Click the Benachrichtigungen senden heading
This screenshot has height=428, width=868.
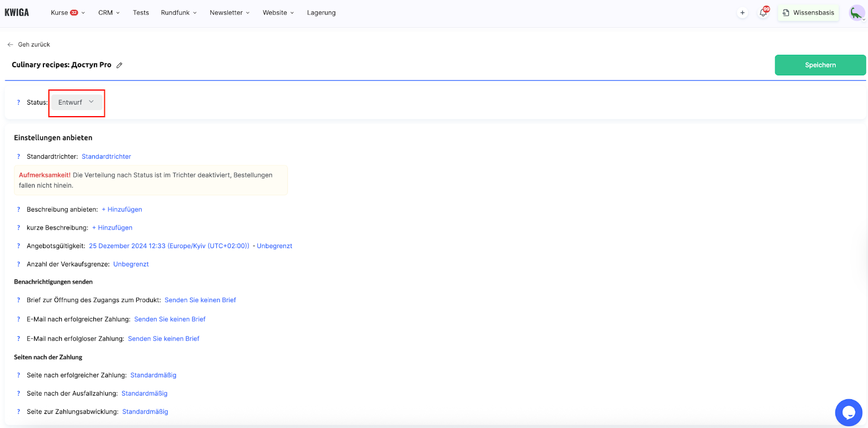(53, 282)
